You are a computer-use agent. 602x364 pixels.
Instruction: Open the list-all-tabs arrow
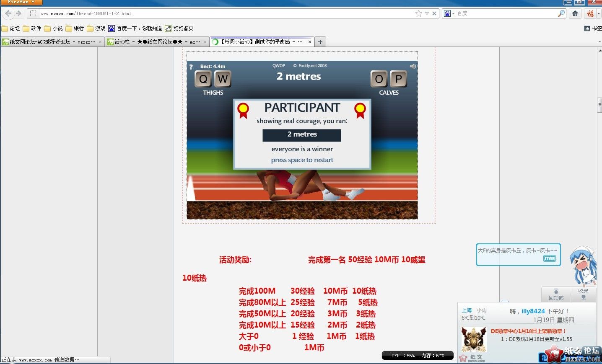pyautogui.click(x=599, y=42)
